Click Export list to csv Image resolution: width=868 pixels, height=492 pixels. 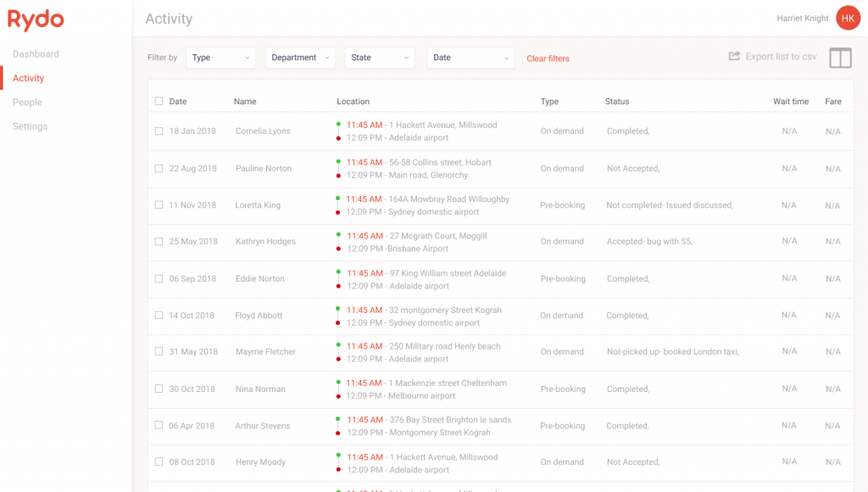781,57
